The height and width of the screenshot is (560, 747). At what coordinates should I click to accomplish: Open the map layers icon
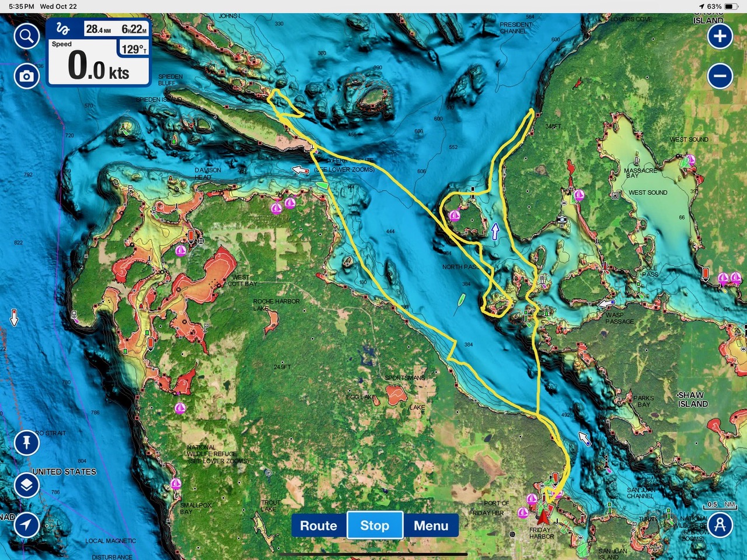coord(26,485)
